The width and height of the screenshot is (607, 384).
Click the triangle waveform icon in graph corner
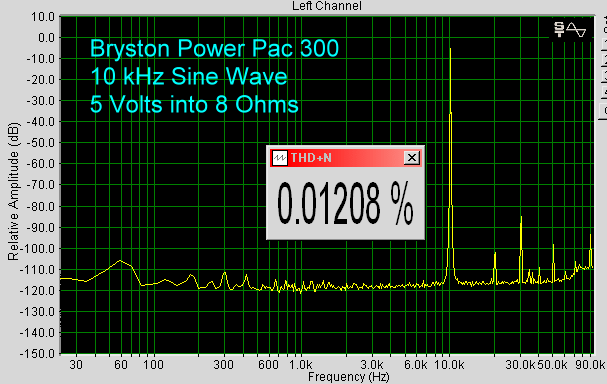point(576,30)
